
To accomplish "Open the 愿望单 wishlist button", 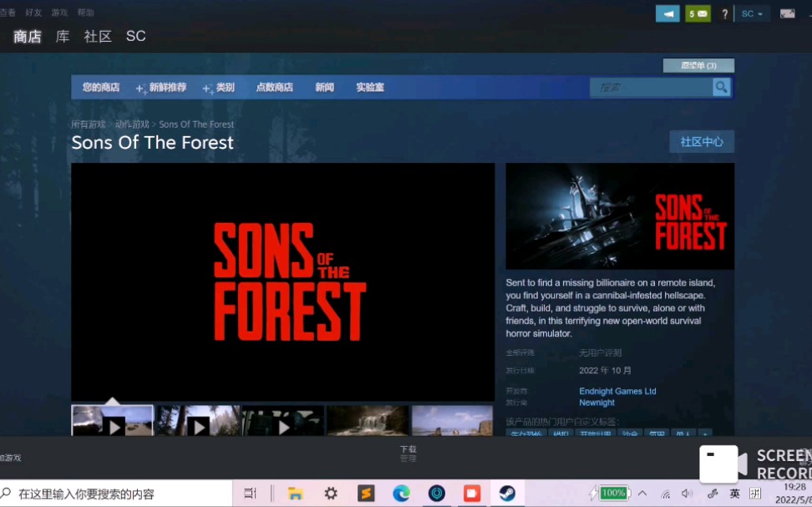I will (x=698, y=65).
